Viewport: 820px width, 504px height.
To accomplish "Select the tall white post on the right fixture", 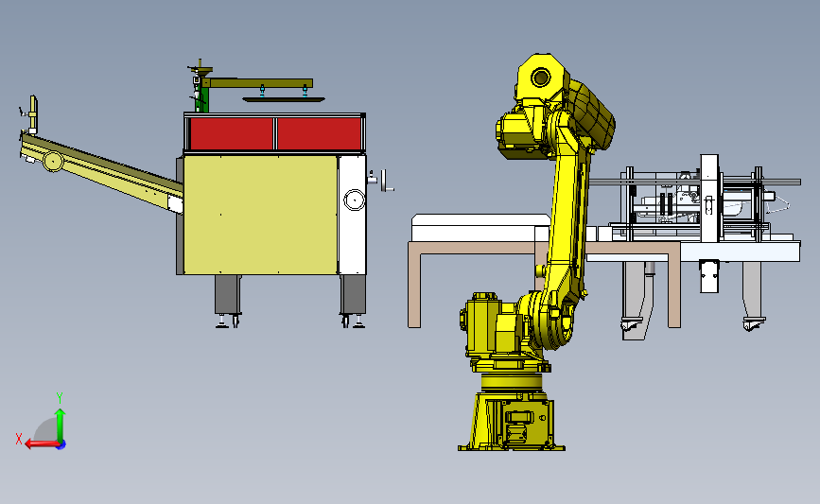I will [x=709, y=199].
